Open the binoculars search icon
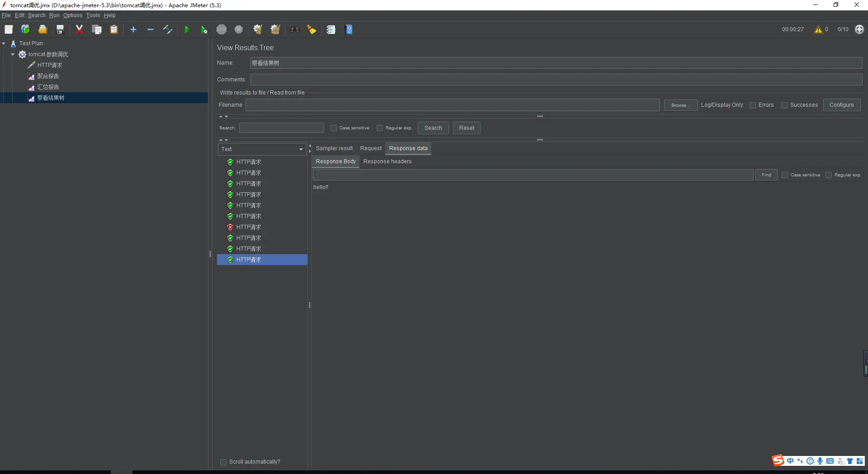 pos(295,29)
